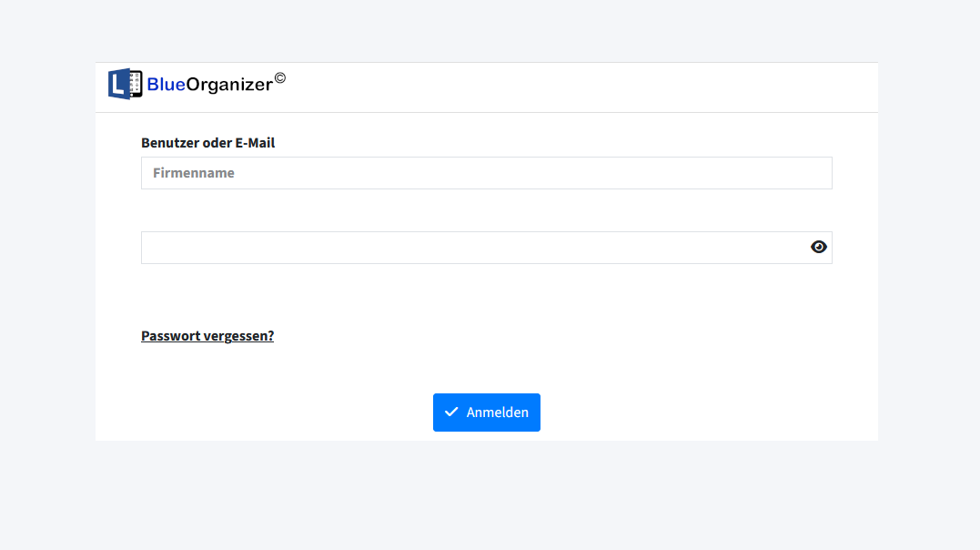Image resolution: width=980 pixels, height=550 pixels.
Task: Focus the password input field
Action: (486, 248)
